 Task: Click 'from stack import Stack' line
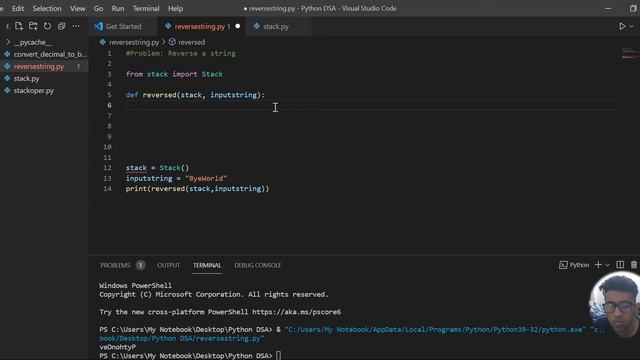coord(174,74)
